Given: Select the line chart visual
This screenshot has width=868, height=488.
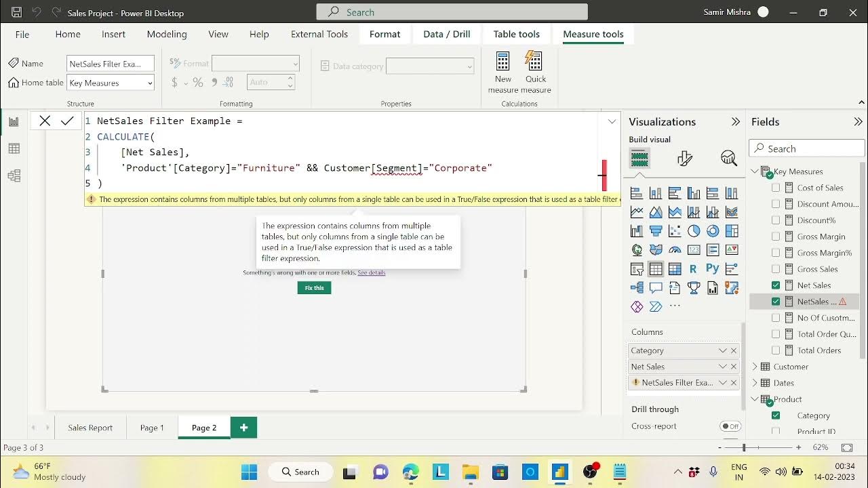Looking at the screenshot, I should [637, 212].
